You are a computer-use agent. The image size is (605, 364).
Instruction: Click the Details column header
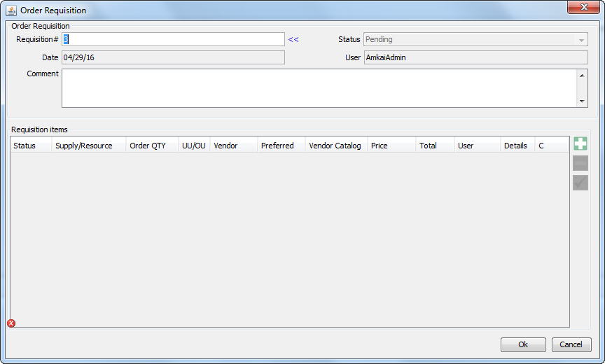coord(517,146)
